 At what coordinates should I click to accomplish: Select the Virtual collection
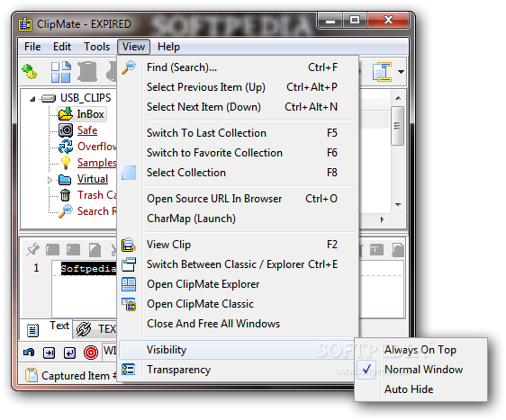click(93, 179)
